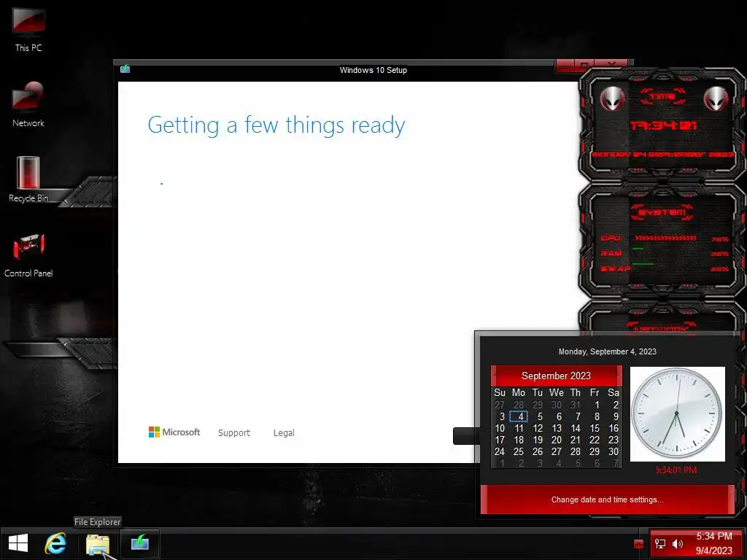Click the 5:34:01 PM digital time label
The height and width of the screenshot is (560, 747).
pos(676,470)
